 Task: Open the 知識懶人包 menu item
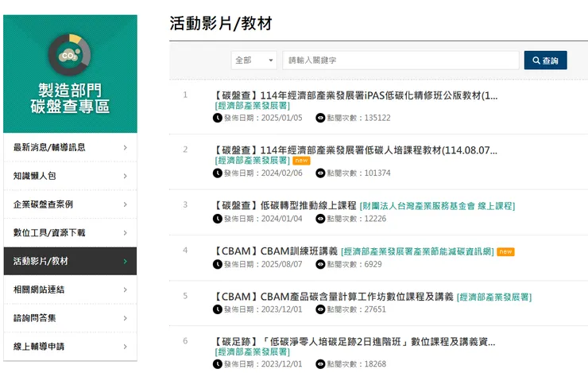pyautogui.click(x=70, y=176)
